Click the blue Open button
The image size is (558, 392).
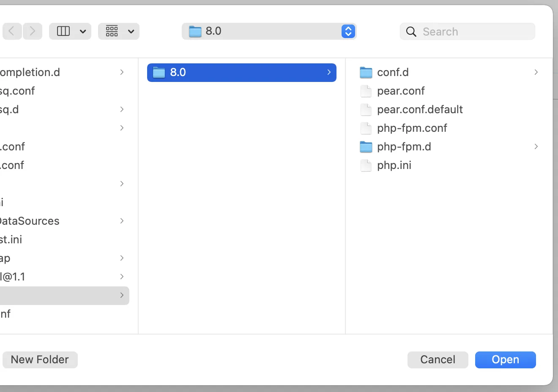click(505, 360)
